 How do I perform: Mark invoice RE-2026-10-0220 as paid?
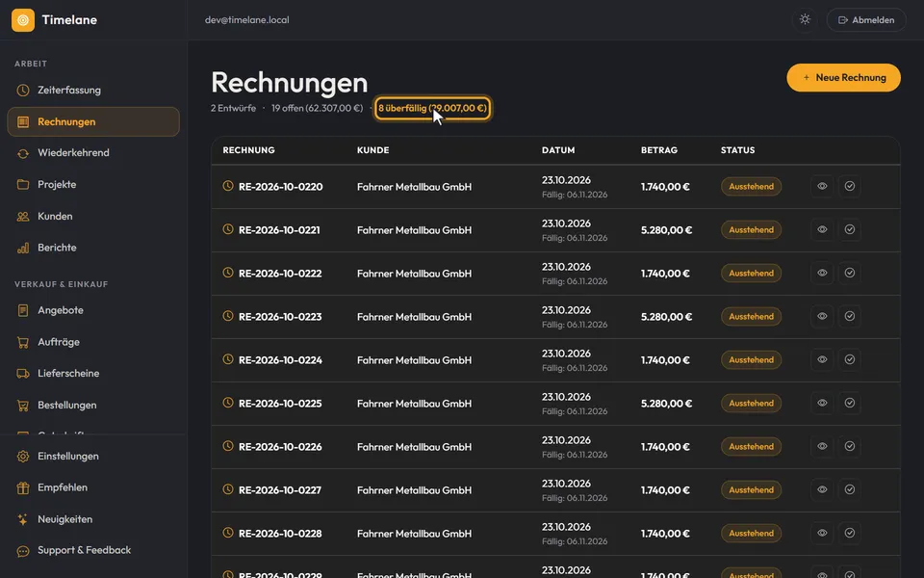click(x=850, y=186)
